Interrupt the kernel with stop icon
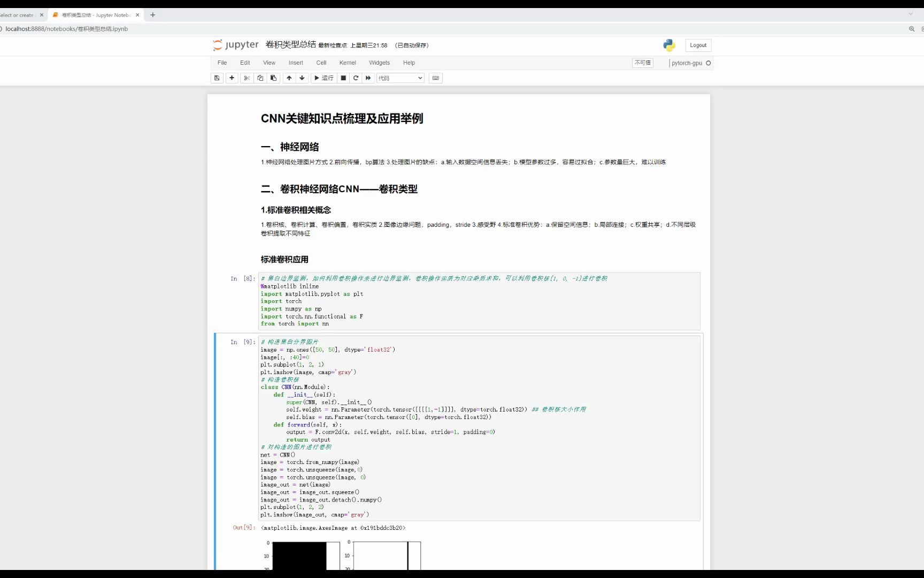This screenshot has height=578, width=924. click(x=343, y=78)
